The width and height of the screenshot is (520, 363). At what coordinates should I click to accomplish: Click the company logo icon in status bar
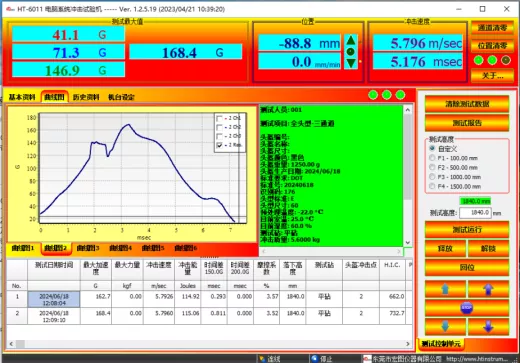(367, 359)
